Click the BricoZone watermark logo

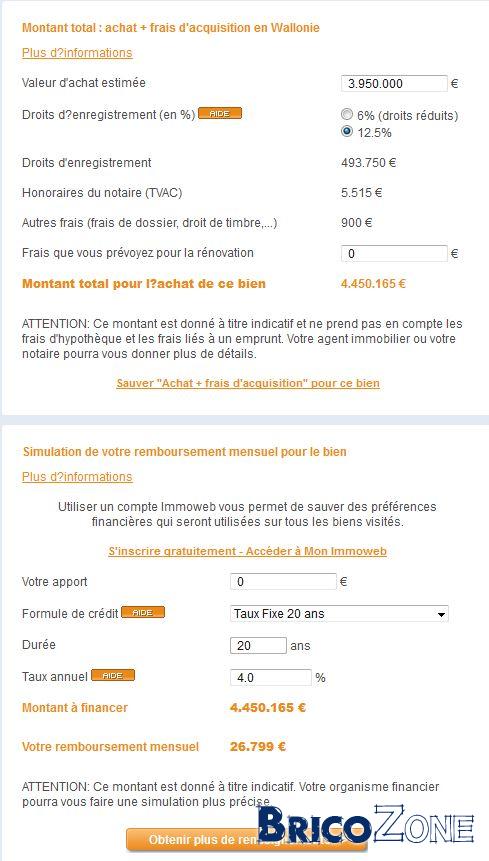[x=366, y=826]
